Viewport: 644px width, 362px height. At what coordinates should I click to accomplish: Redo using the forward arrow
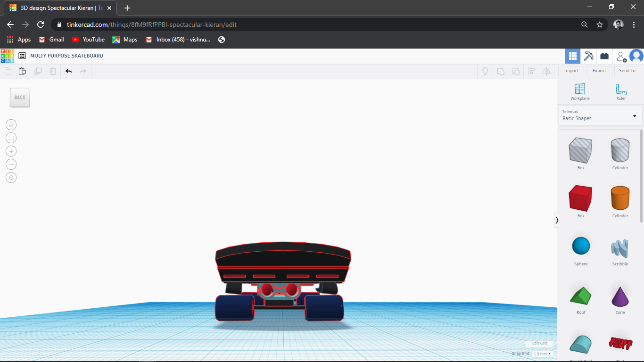83,71
